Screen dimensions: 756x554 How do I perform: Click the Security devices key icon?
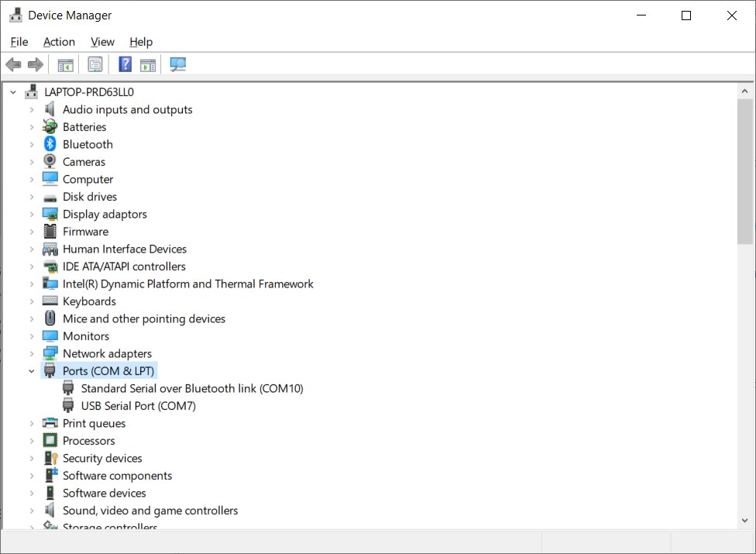click(50, 458)
